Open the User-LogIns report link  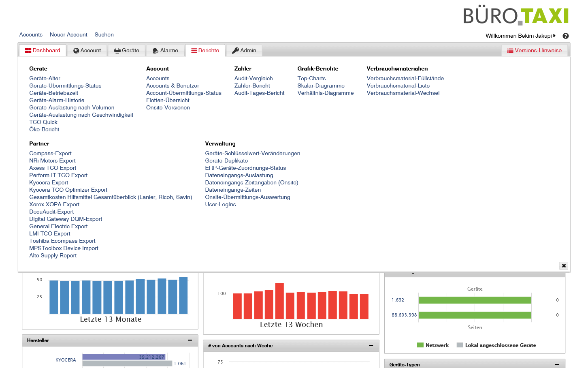[220, 205]
